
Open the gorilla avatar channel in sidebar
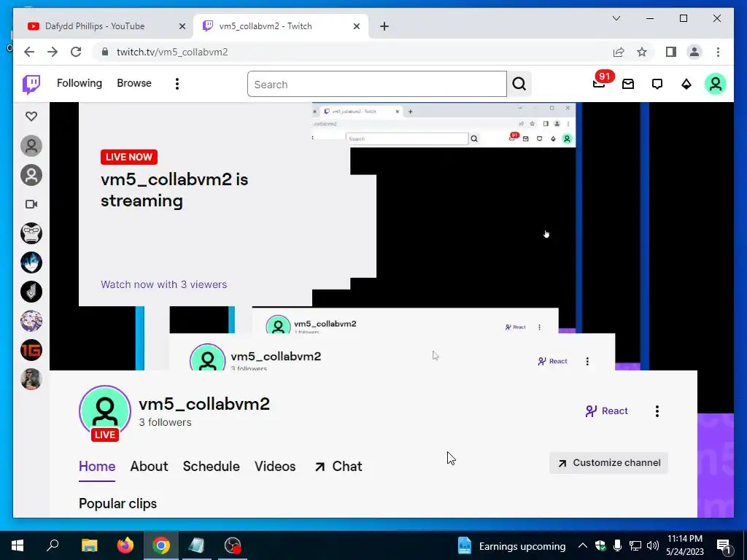[x=31, y=233]
